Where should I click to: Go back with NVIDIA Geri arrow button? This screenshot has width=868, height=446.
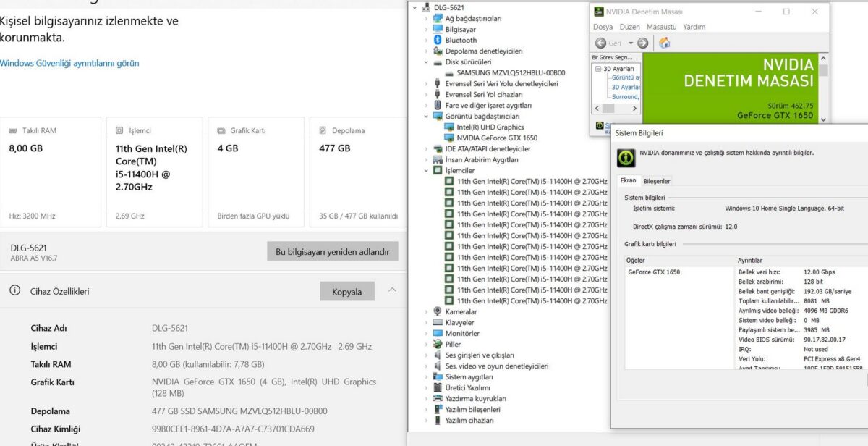coord(600,43)
